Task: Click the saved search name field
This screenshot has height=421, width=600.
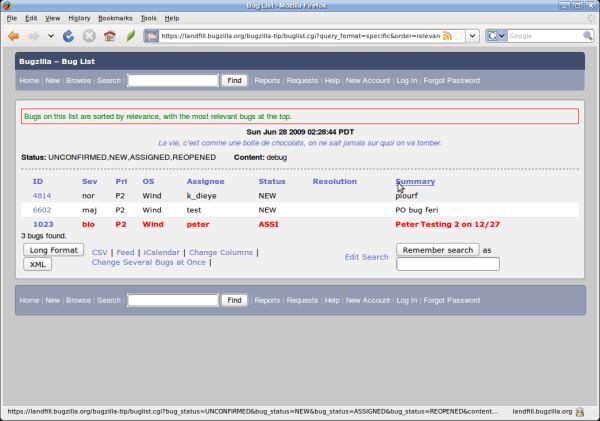Action: point(448,264)
